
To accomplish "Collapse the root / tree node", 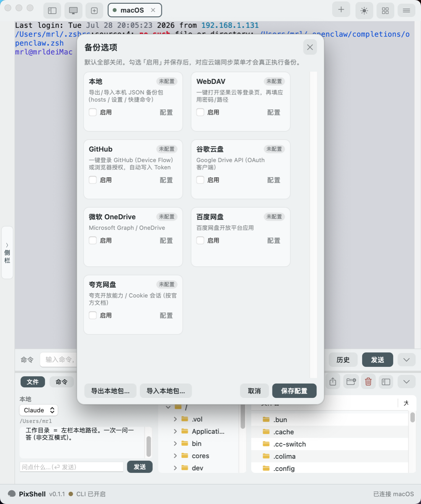I will pyautogui.click(x=168, y=407).
